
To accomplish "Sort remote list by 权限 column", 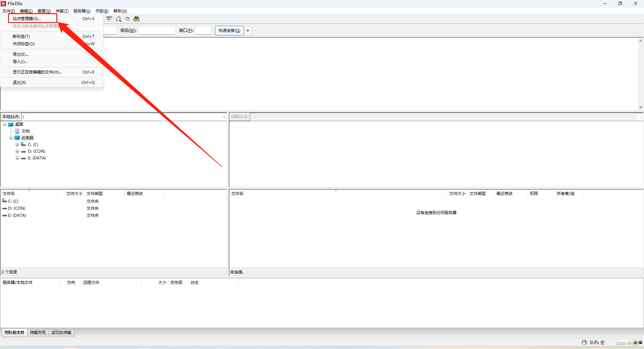I will pyautogui.click(x=541, y=194).
